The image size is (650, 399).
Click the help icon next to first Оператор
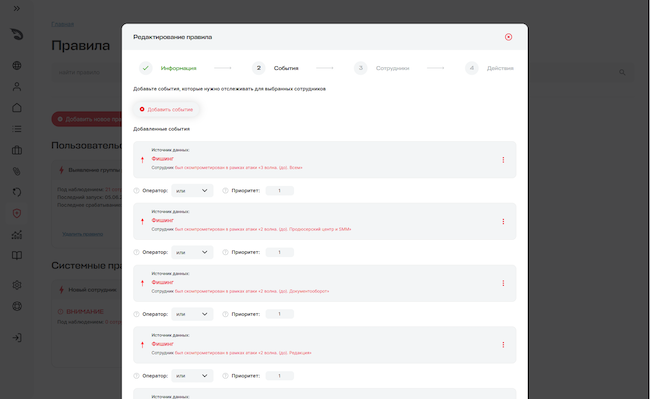[136, 191]
